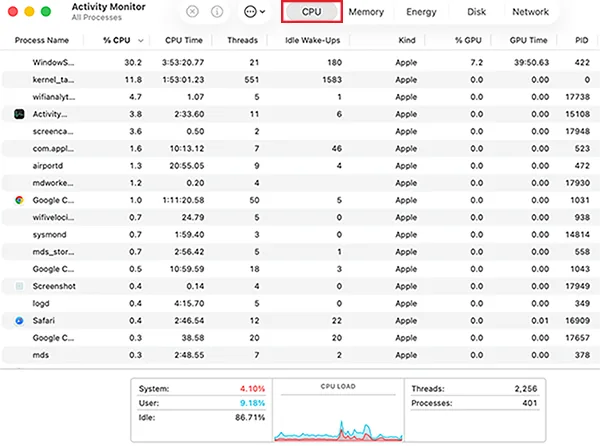Click the Idle percentage 86.71%

point(250,417)
